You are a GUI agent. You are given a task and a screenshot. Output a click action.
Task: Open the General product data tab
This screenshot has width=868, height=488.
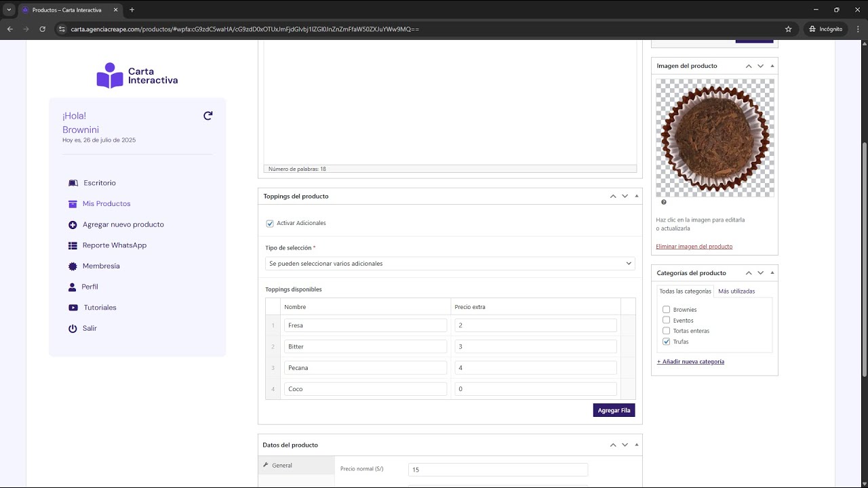tap(296, 466)
